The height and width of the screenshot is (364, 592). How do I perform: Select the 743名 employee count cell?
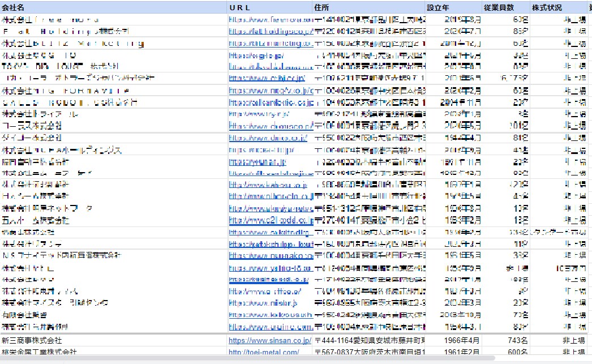506,341
